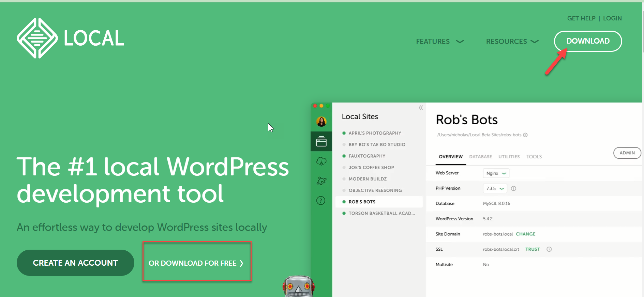Click the WordPress Version 5.4.2 value
The width and height of the screenshot is (644, 297).
pos(488,219)
